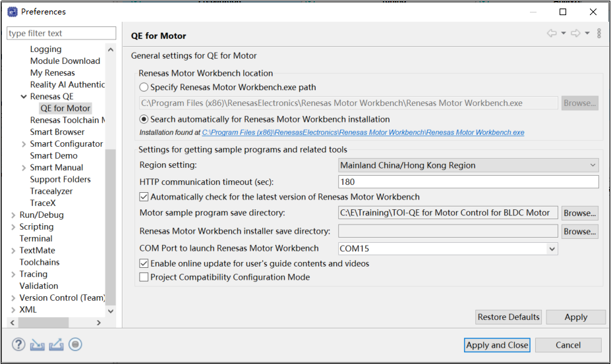Click the Restore Defaults button

[508, 317]
